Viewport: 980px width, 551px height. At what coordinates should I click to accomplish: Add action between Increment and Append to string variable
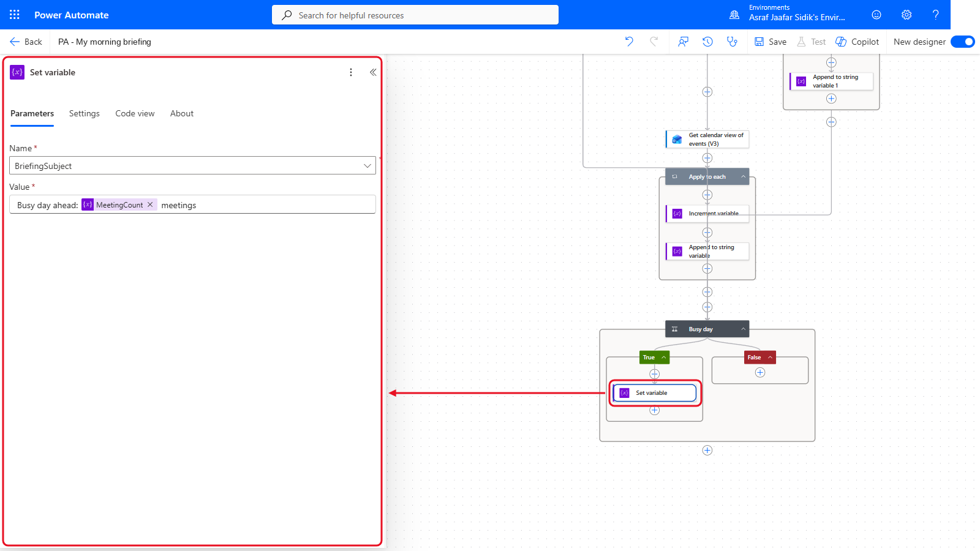pyautogui.click(x=707, y=233)
